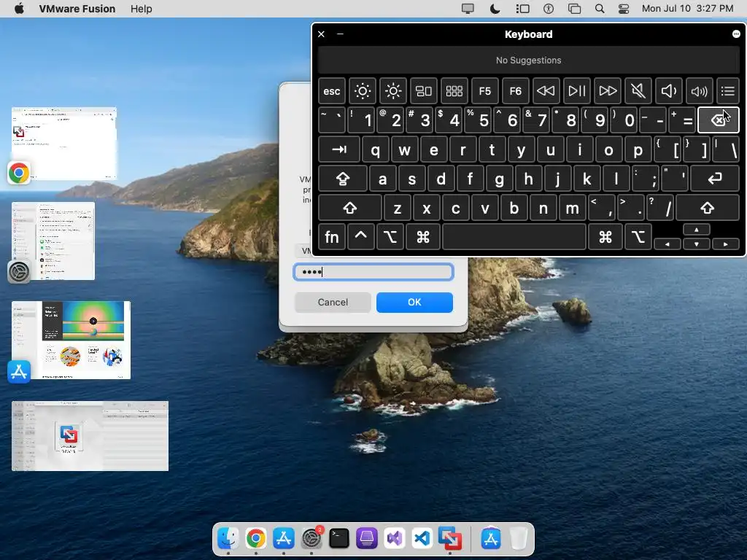Image resolution: width=747 pixels, height=560 pixels.
Task: Tap the left arrow key
Action: pos(667,244)
